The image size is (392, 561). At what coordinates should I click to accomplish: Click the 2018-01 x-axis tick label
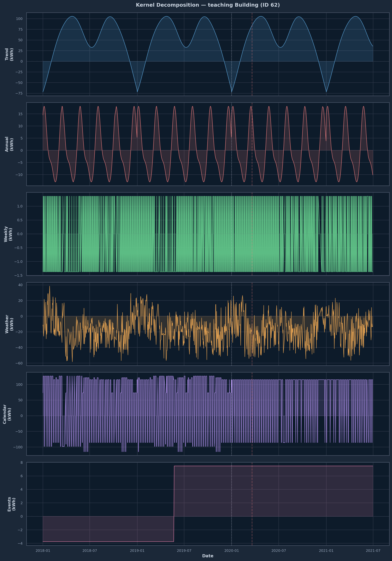43,551
